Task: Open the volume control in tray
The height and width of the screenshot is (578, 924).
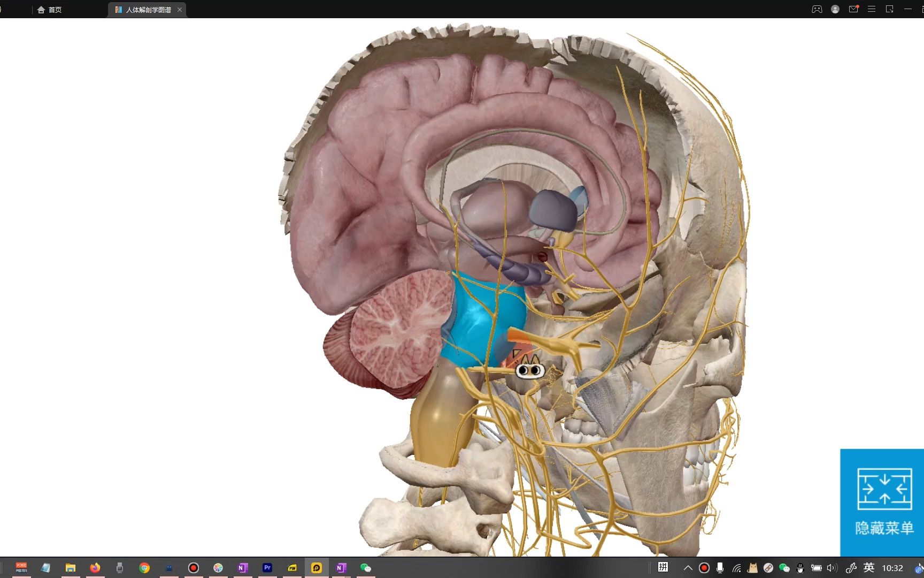Action: [832, 568]
